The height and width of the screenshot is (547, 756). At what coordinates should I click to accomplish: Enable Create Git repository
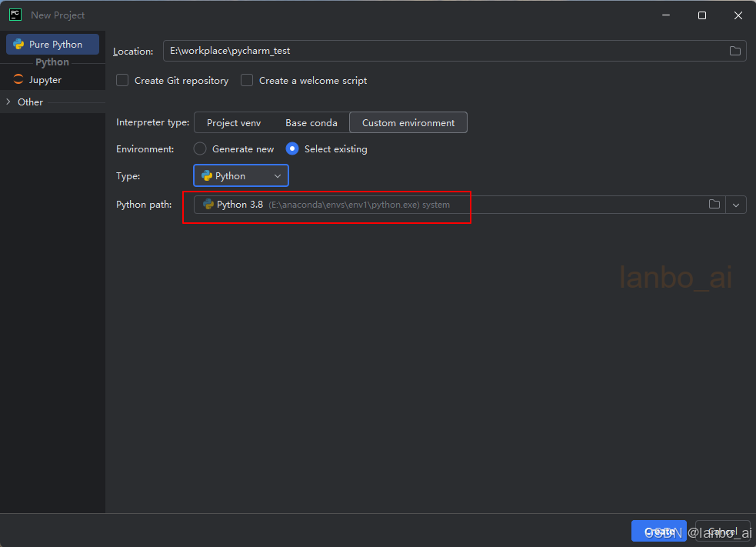[x=122, y=80]
